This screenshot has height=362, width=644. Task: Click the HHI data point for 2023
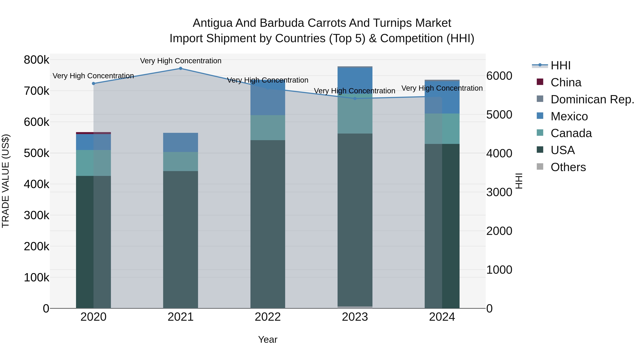[x=355, y=98]
